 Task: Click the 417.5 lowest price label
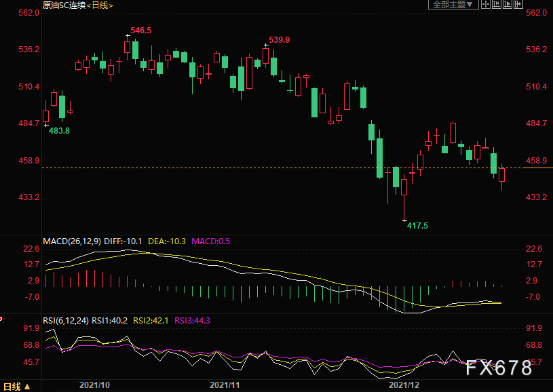(x=417, y=226)
